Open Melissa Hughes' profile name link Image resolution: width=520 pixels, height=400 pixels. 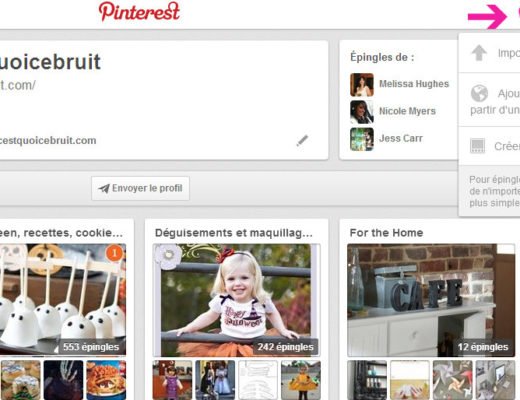tap(414, 84)
